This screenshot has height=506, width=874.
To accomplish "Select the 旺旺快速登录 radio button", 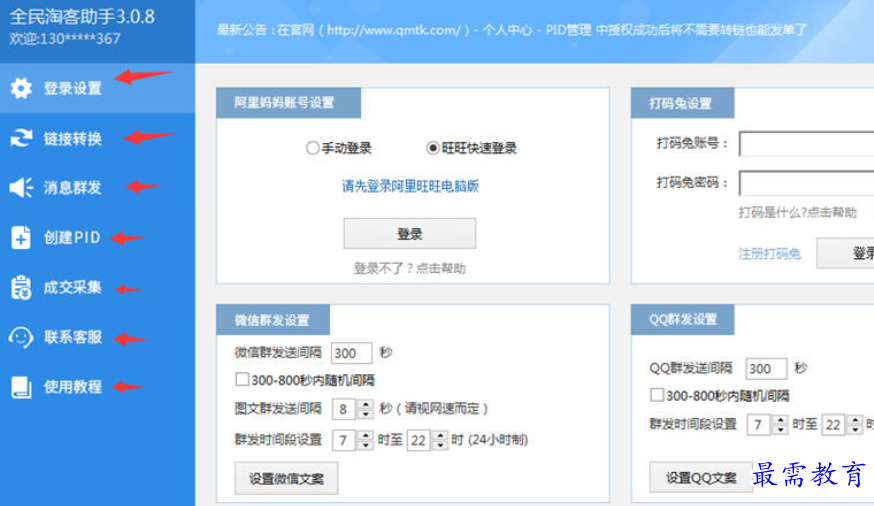I will pos(433,148).
